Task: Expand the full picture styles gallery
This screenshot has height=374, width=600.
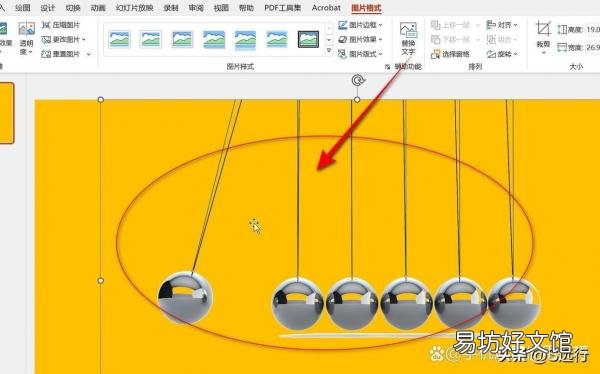Action: pyautogui.click(x=329, y=51)
